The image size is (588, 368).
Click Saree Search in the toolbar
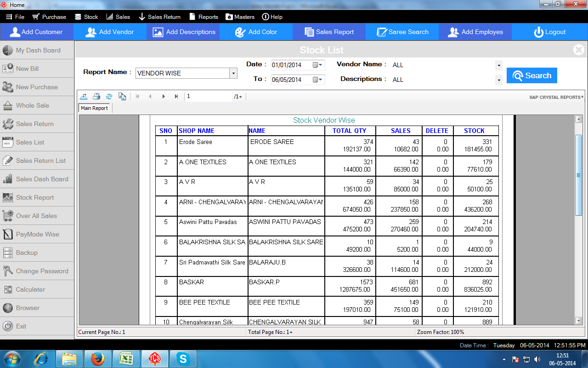[402, 32]
